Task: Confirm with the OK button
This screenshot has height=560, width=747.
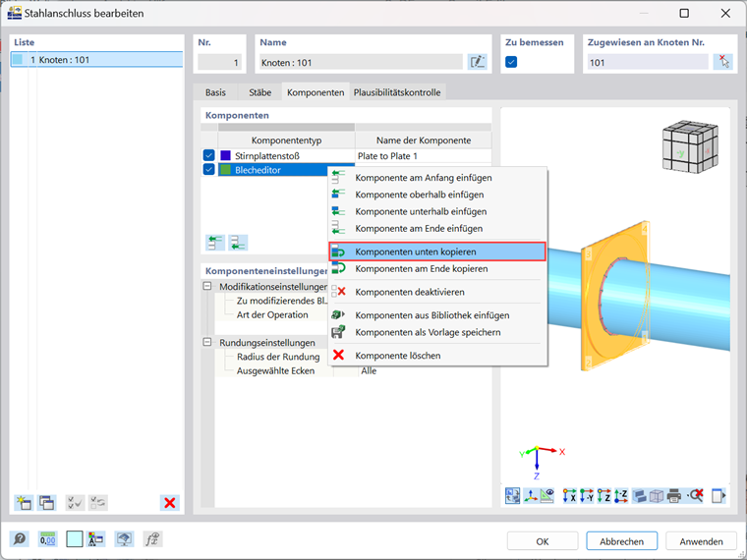Action: pyautogui.click(x=543, y=541)
